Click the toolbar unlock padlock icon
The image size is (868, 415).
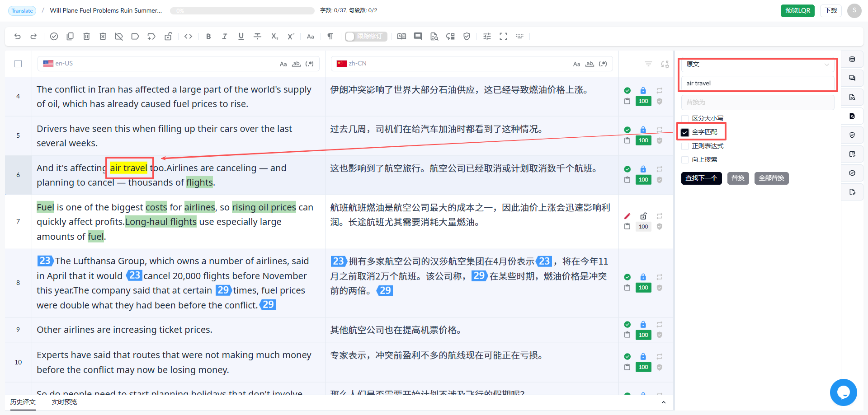(x=168, y=37)
